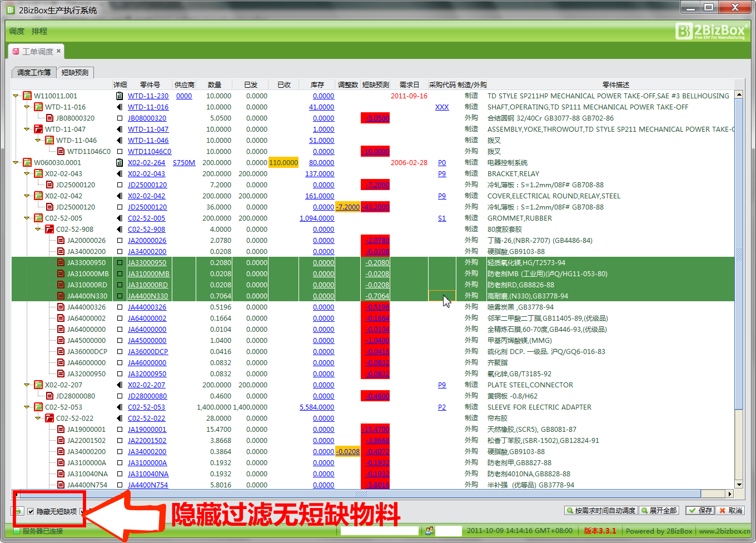Collapse the W060030.0001 tree node
Viewport: 756px width, 543px height.
coord(16,162)
